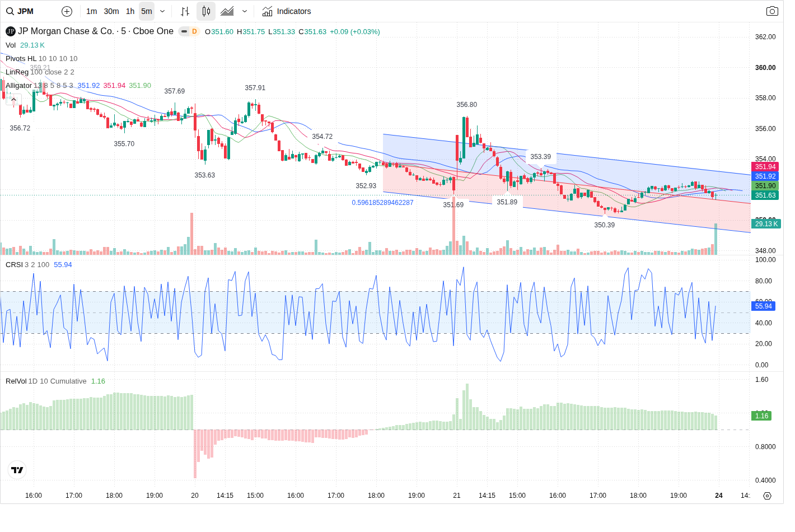This screenshot has width=795, height=532.
Task: Click the 351.94 red price label
Action: (765, 167)
